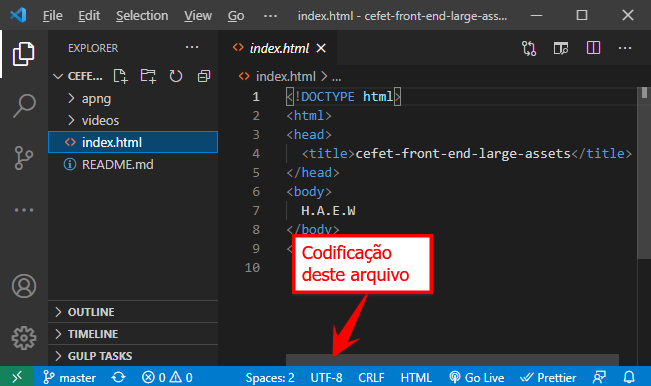Expand the TIMELINE section
The image size is (651, 386).
tap(133, 334)
